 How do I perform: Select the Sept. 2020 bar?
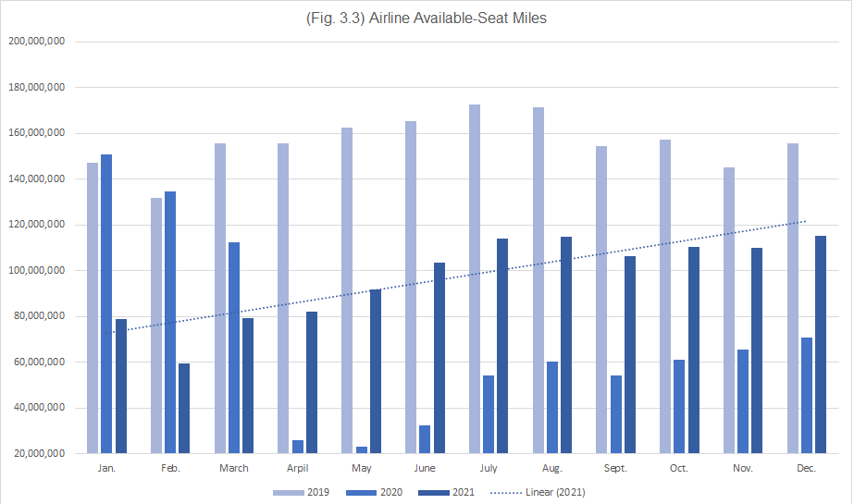616,414
